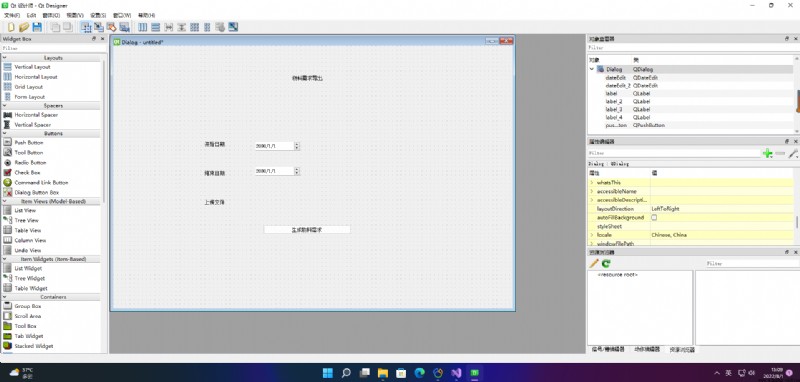This screenshot has height=382, width=800.
Task: Save the form with the floppy icon
Action: click(37, 27)
